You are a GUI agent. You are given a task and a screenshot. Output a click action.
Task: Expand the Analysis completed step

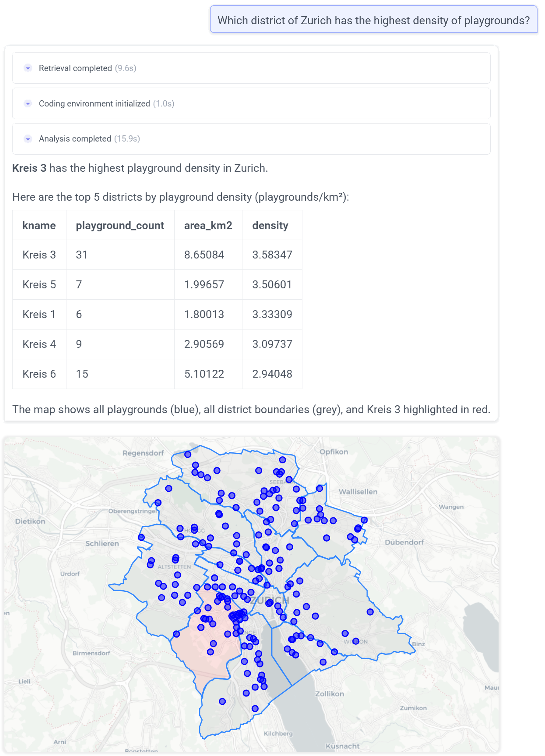pyautogui.click(x=75, y=139)
